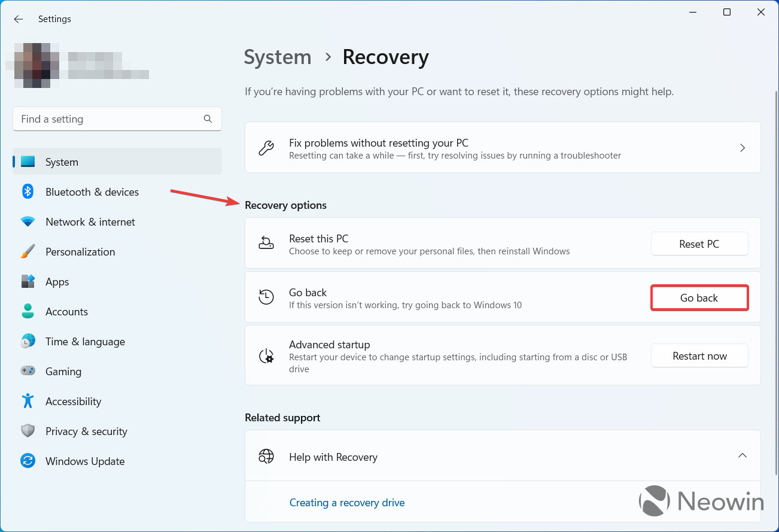Open Fix problems without resetting your PC

pyautogui.click(x=503, y=148)
